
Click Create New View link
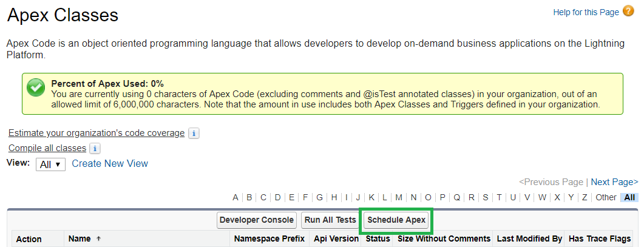(x=110, y=164)
